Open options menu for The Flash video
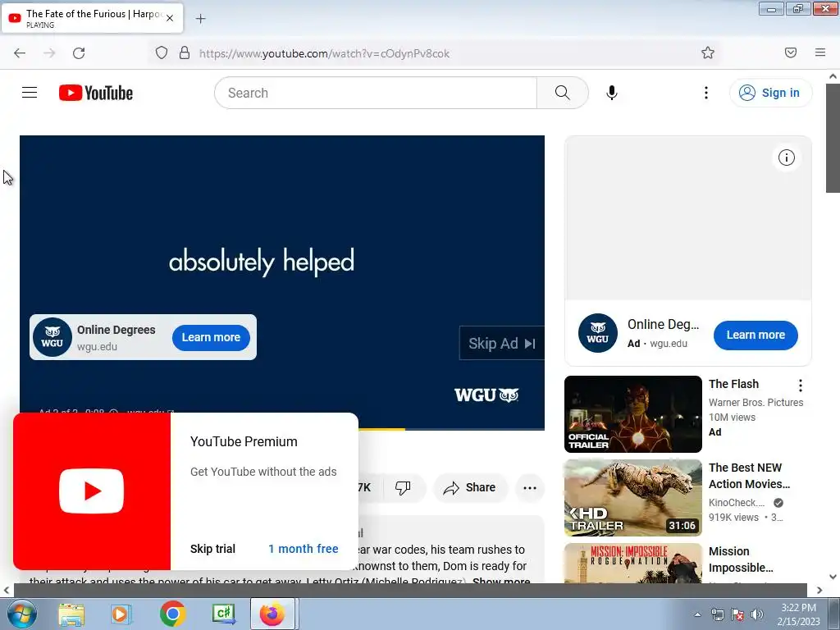 click(801, 386)
